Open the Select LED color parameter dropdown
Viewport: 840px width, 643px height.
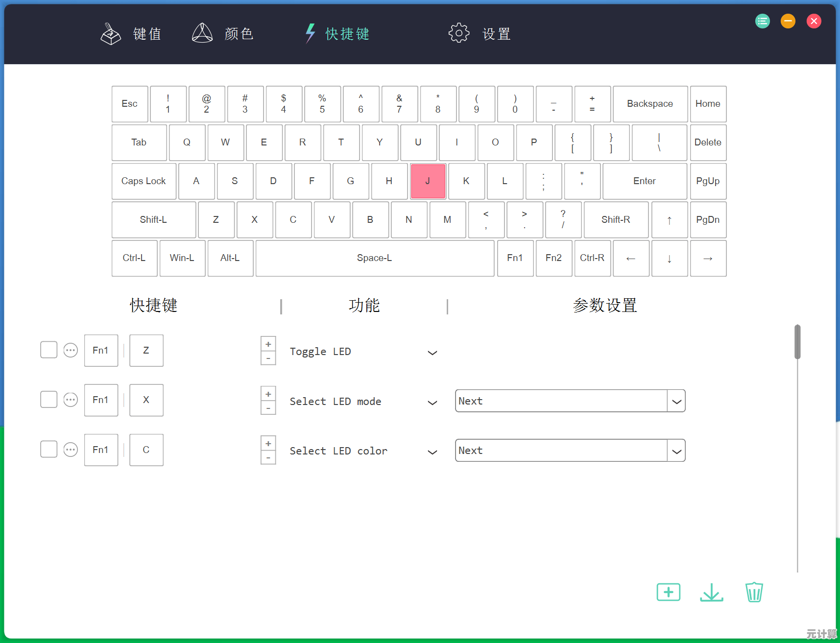coord(676,451)
